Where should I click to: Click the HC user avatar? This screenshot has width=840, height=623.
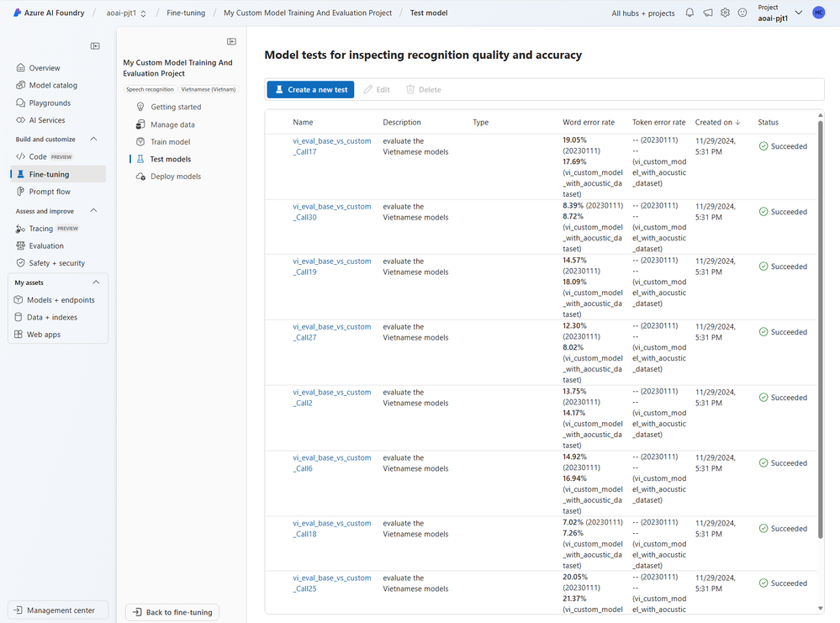818,13
